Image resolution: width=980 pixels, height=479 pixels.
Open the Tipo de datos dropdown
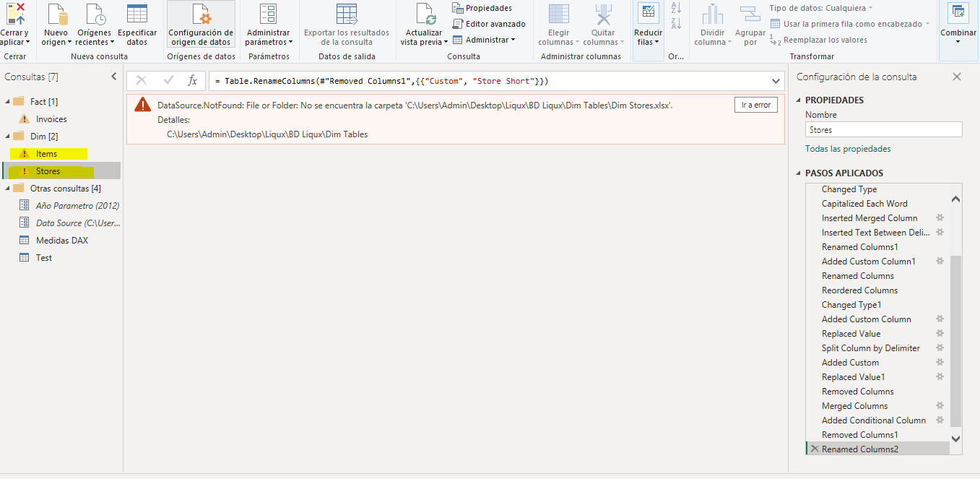point(820,8)
